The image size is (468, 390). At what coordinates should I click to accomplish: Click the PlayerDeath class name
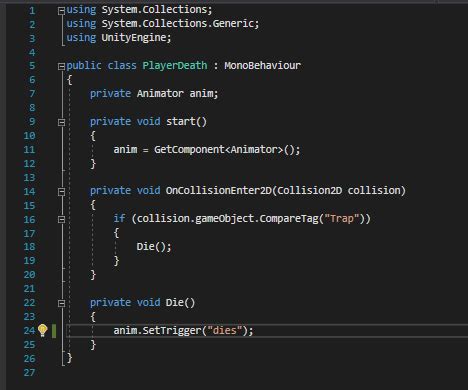coord(175,65)
